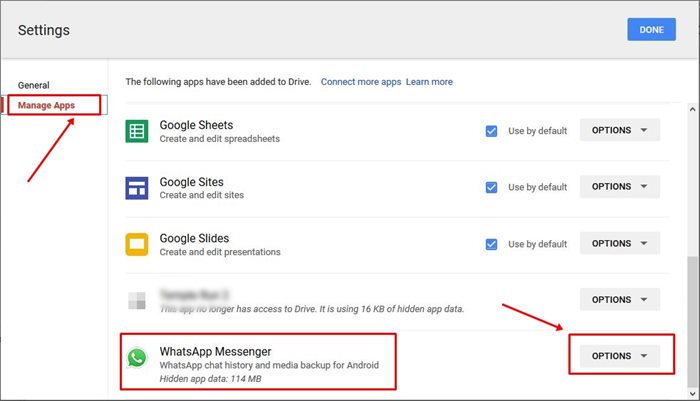Click the blurred app's pixelated icon
The width and height of the screenshot is (700, 401).
(137, 300)
